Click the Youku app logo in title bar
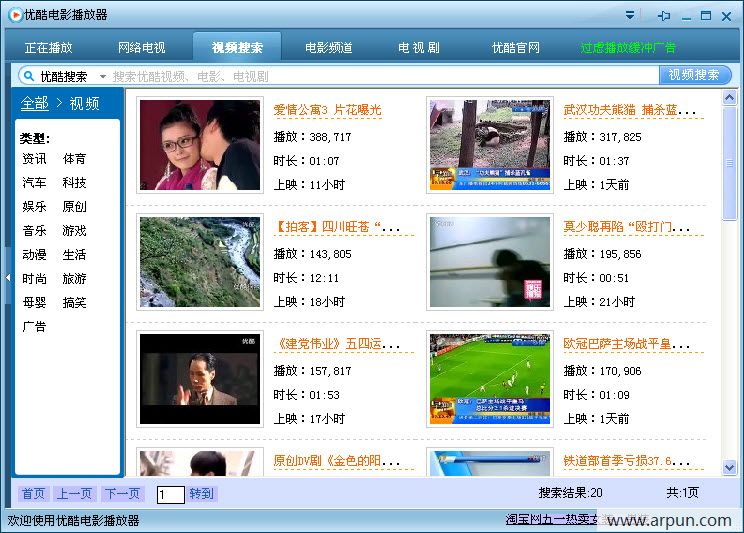744x533 pixels. 15,15
